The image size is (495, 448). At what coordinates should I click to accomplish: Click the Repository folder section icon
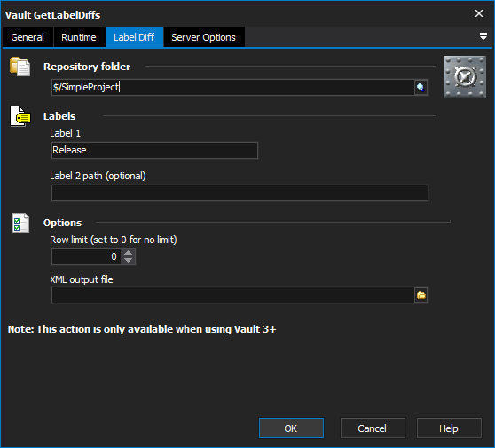click(20, 67)
